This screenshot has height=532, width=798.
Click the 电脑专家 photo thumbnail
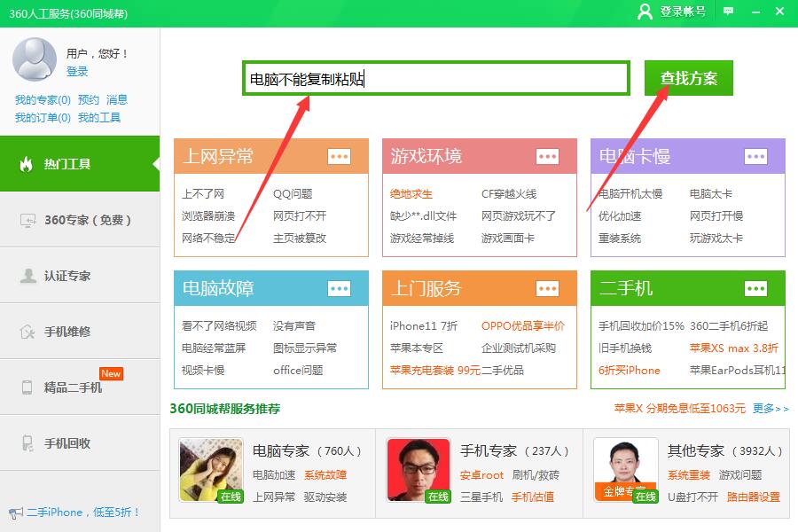pos(211,471)
